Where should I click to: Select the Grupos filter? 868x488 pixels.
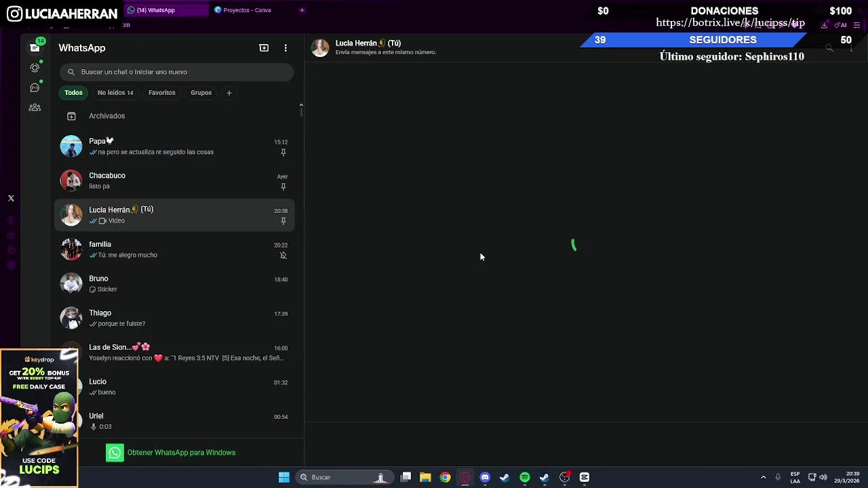click(x=201, y=93)
